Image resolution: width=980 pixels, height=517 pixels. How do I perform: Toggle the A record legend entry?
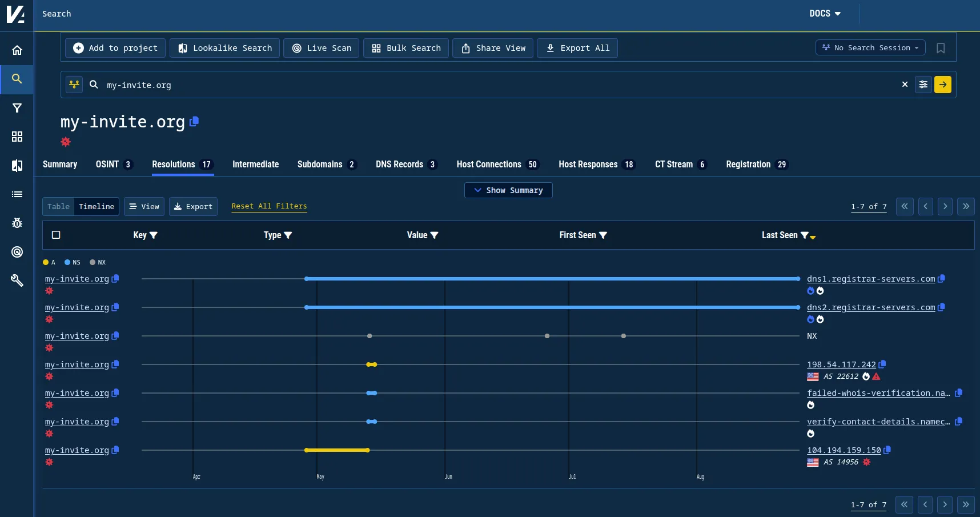click(49, 262)
